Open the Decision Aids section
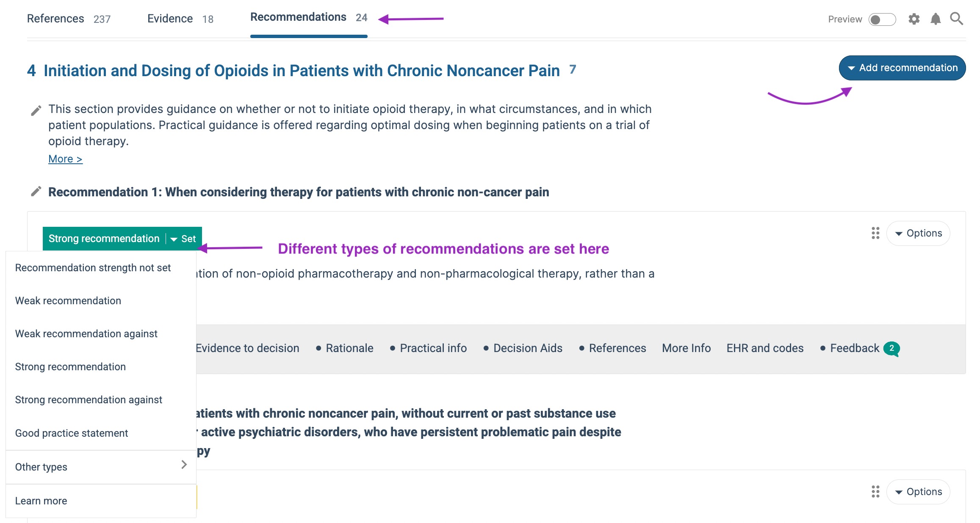Image resolution: width=980 pixels, height=523 pixels. (528, 348)
